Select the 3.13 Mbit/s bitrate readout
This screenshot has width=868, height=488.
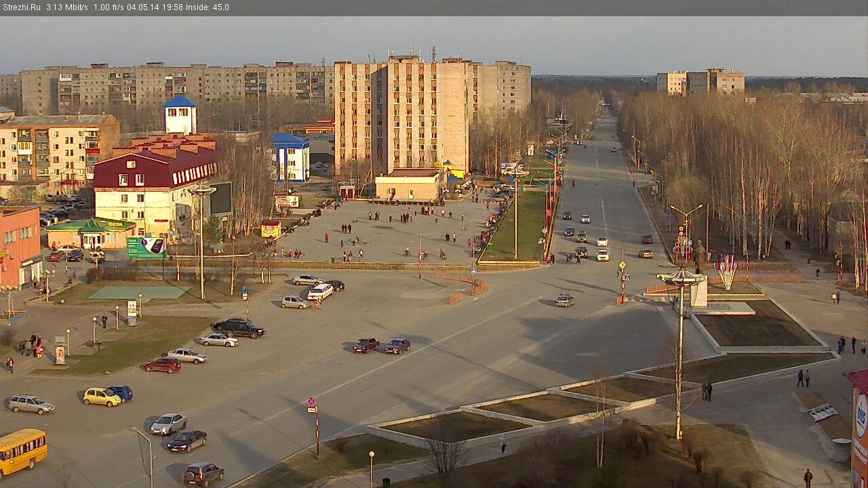click(67, 7)
